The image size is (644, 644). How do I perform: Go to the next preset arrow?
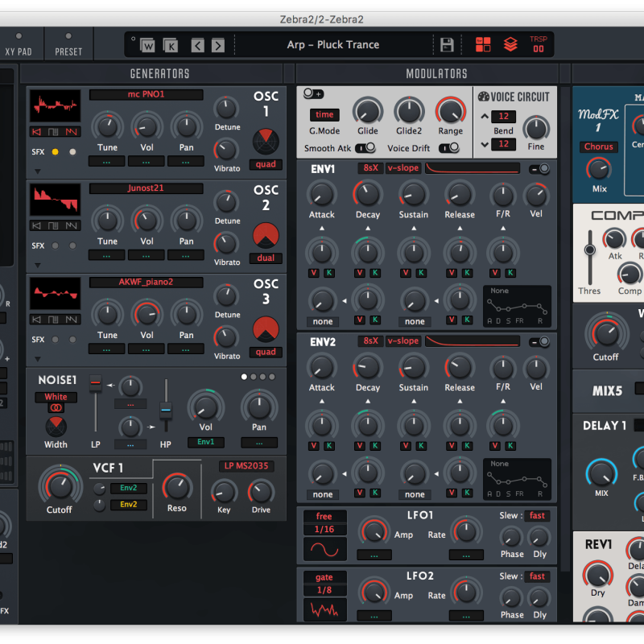click(217, 45)
